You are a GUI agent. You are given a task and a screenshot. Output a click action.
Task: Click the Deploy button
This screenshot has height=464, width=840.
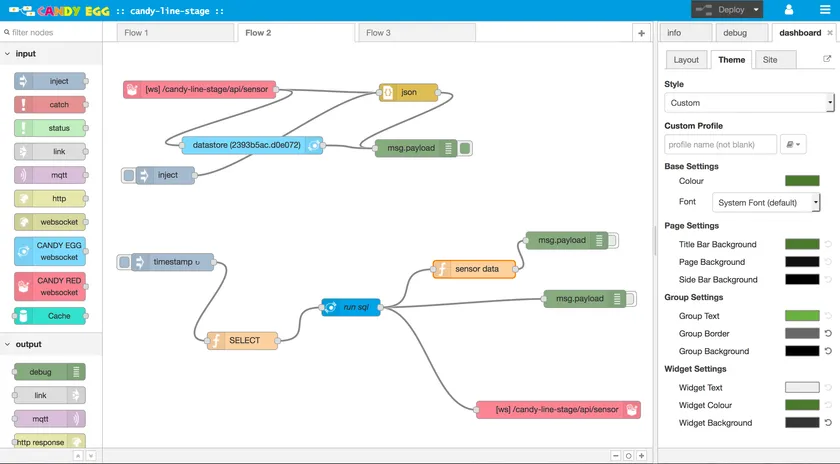click(x=721, y=10)
